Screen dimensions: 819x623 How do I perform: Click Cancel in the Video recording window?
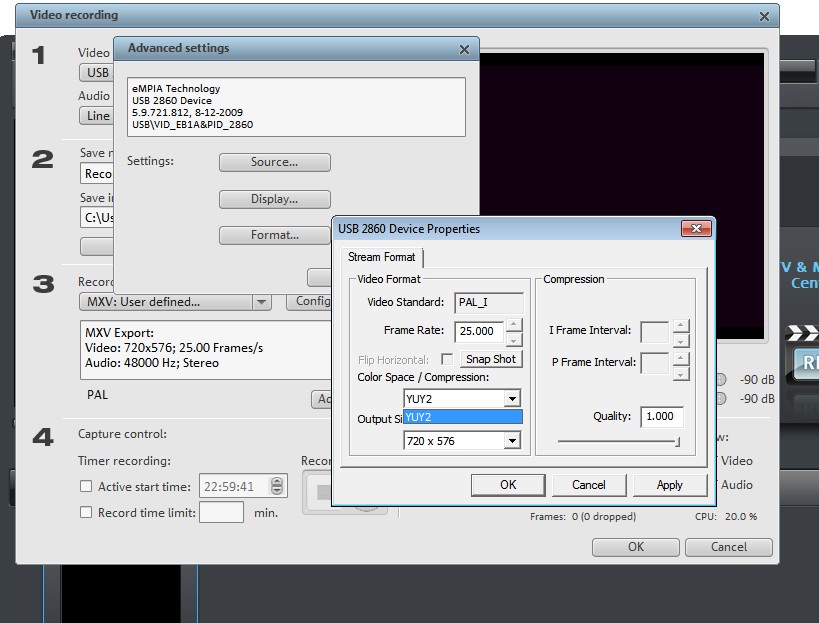729,547
